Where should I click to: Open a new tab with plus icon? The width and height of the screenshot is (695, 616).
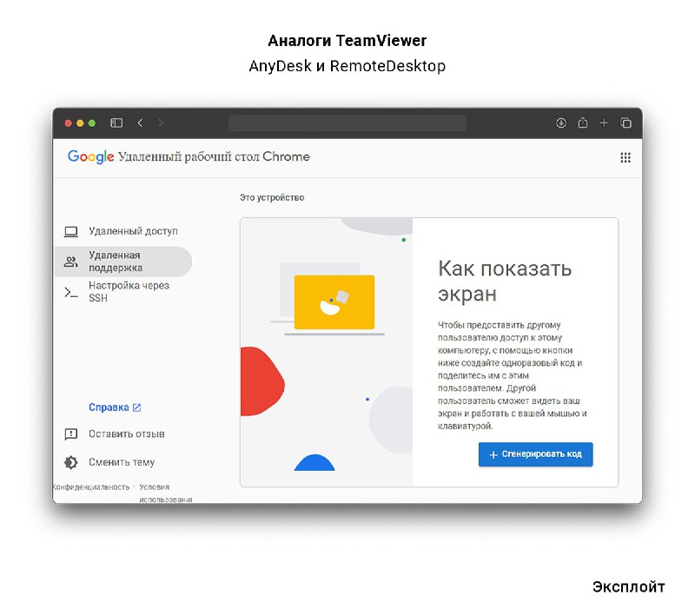pos(604,123)
